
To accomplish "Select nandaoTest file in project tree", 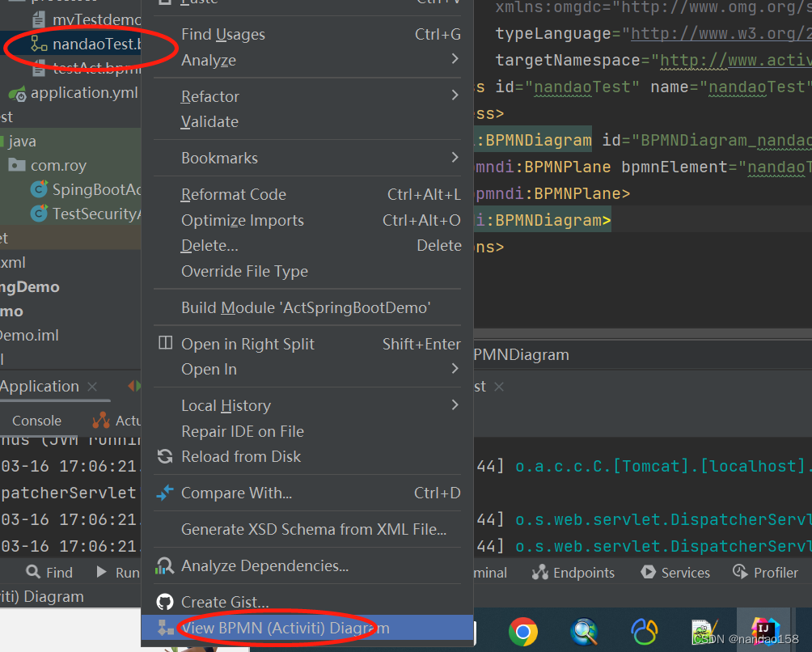I will click(x=97, y=44).
